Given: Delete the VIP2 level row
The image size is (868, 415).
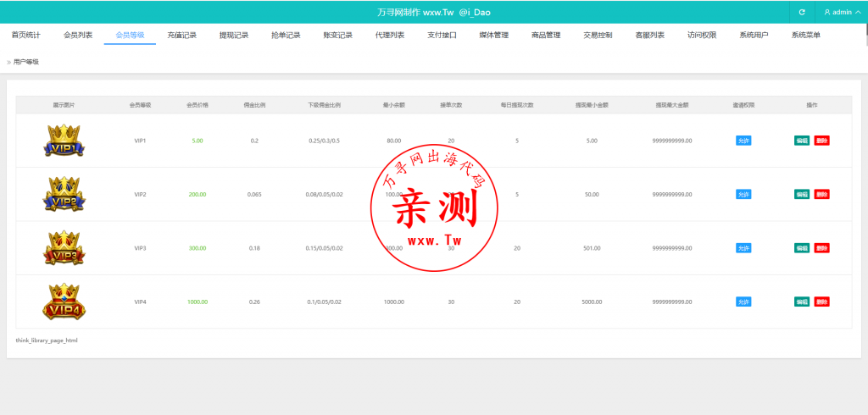Looking at the screenshot, I should 822,194.
